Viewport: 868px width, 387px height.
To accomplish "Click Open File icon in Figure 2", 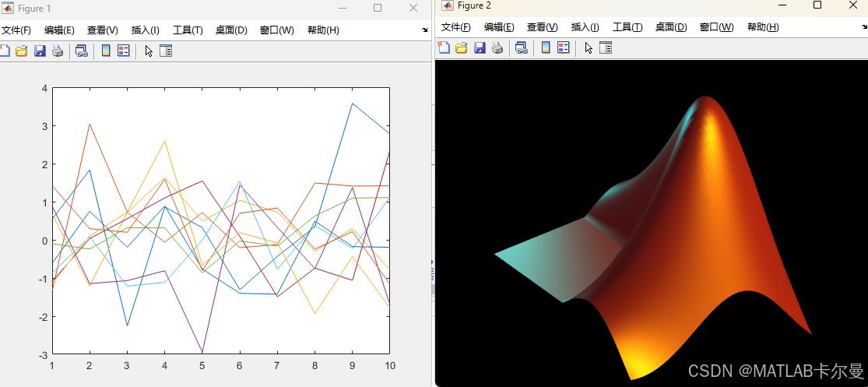I will click(x=461, y=47).
